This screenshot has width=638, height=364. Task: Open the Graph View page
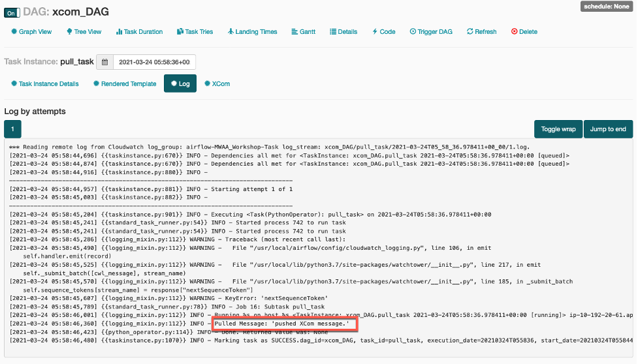[x=31, y=31]
